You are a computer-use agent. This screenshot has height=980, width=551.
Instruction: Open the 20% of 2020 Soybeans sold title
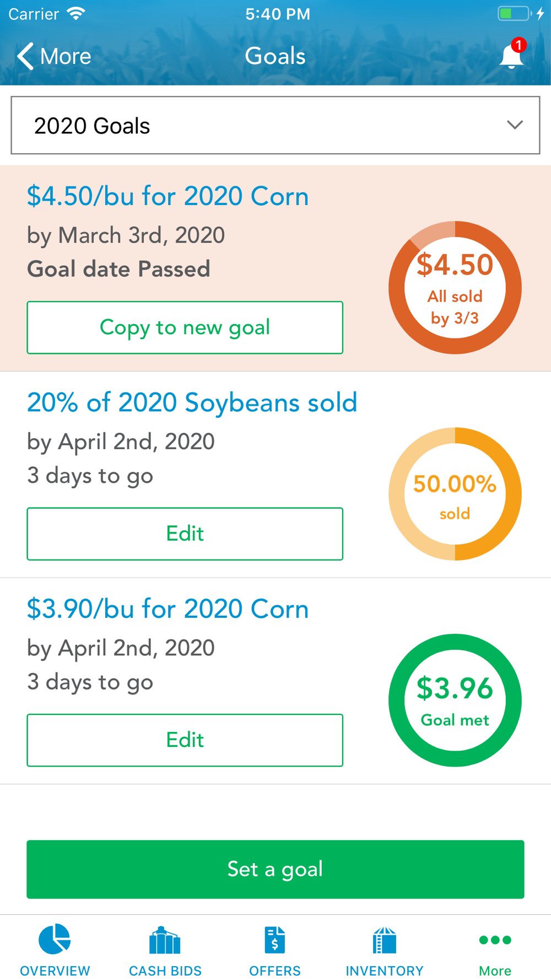(192, 402)
